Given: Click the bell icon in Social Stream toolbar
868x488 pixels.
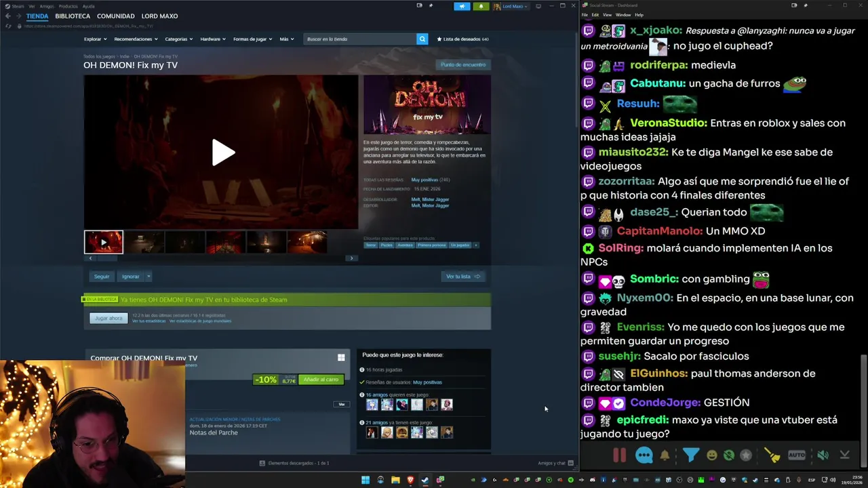Looking at the screenshot, I should click(665, 455).
